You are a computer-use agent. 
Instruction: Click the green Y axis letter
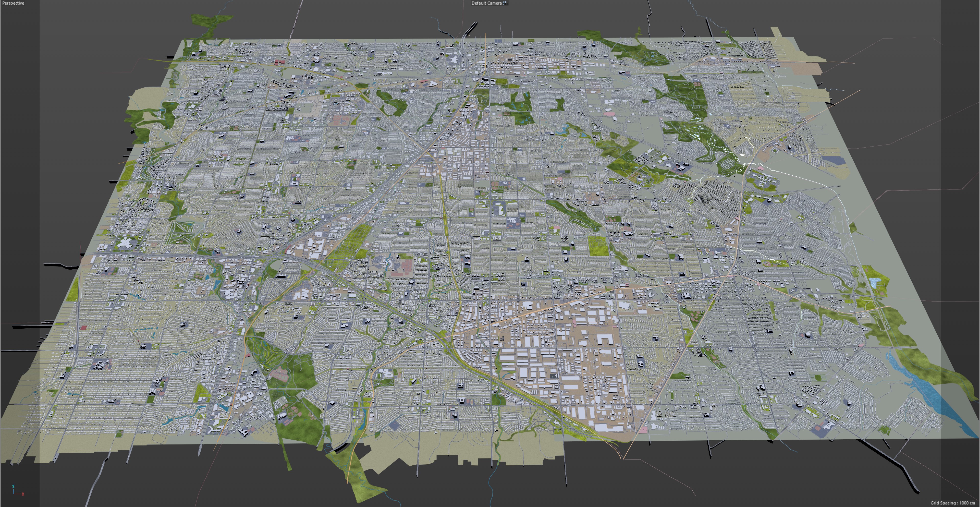[13, 486]
